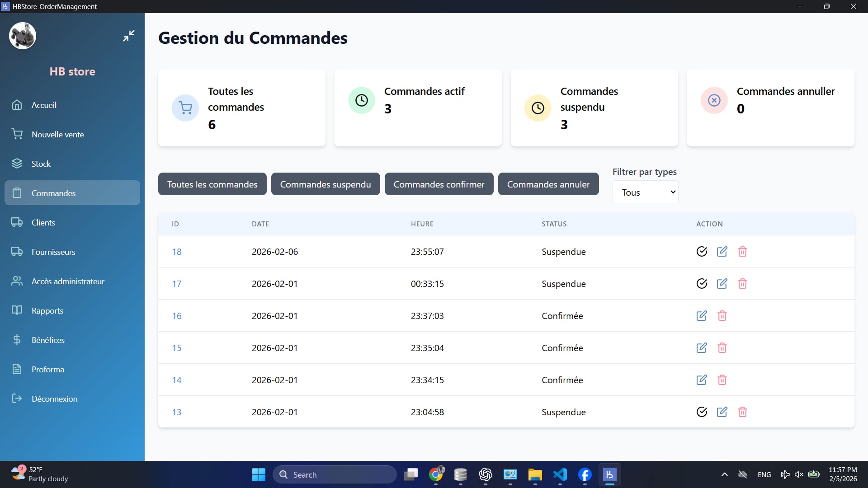Switch to the Commandes annuler tab
The height and width of the screenshot is (488, 868).
point(548,184)
